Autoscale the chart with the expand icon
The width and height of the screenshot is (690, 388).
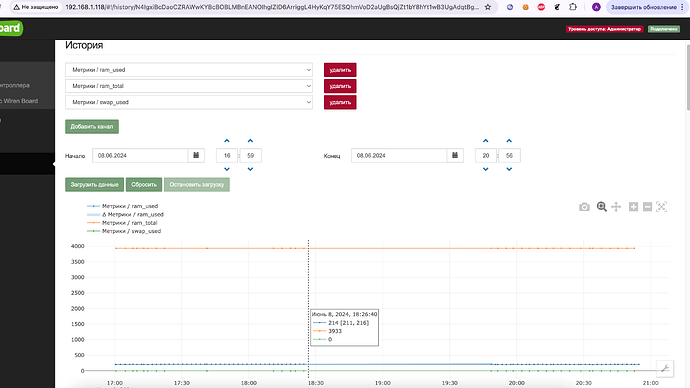point(661,207)
